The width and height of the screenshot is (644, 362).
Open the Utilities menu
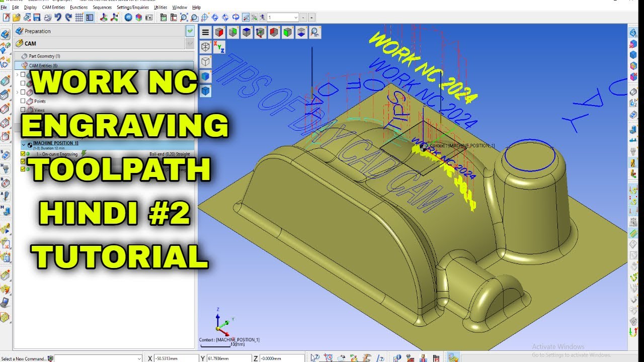160,8
